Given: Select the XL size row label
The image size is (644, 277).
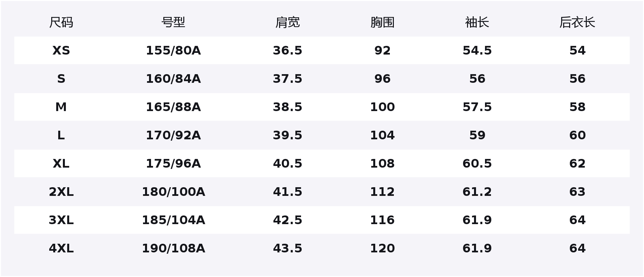Looking at the screenshot, I should click(x=61, y=164).
